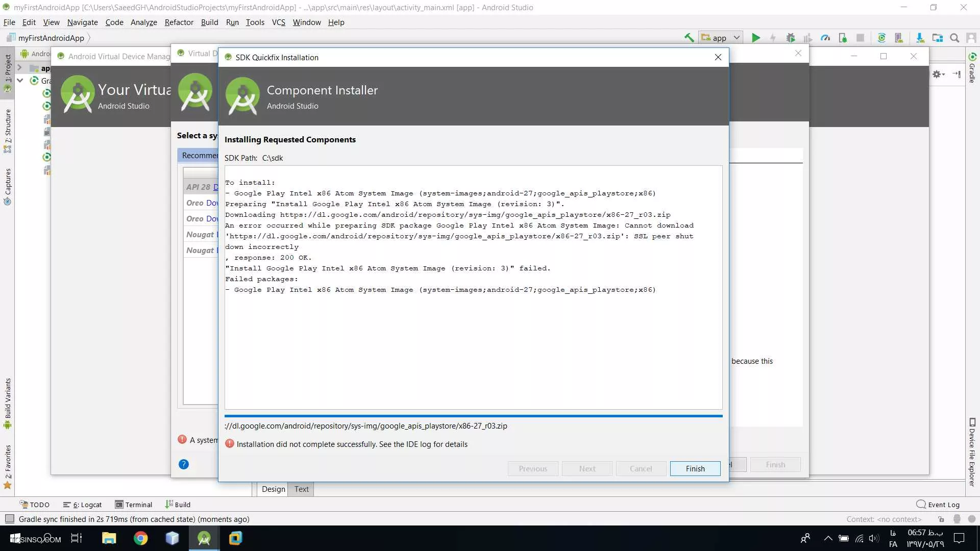Collapse the Gradle Scripts tree node
980x551 pixels.
20,81
